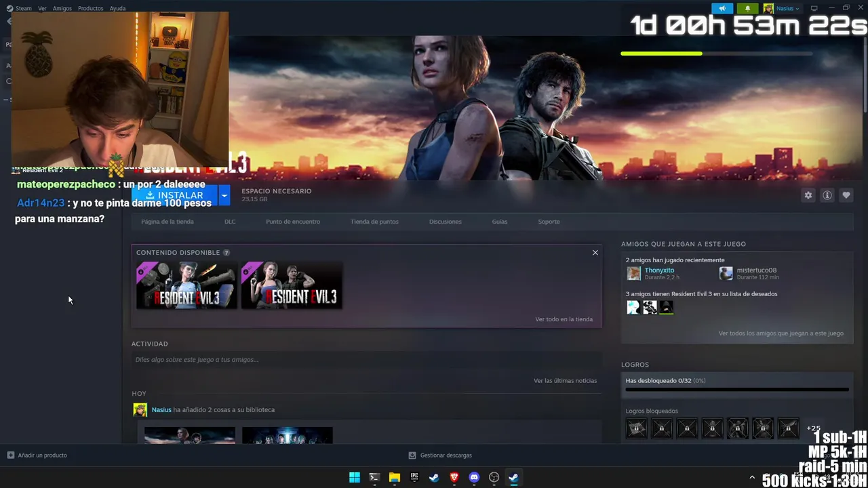Open Discord from the taskbar

474,477
